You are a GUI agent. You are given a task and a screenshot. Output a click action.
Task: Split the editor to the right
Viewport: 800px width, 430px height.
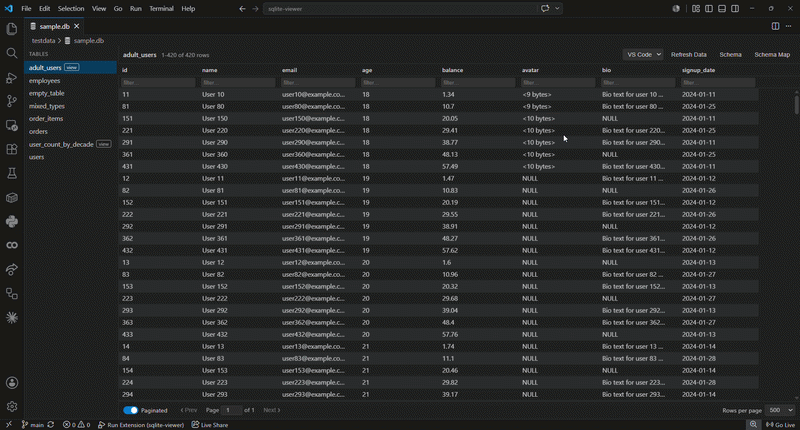click(775, 26)
